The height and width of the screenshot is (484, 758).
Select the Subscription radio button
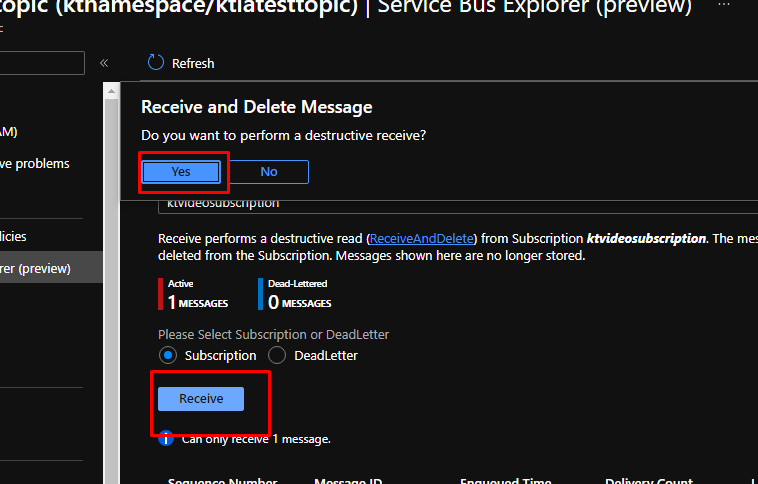(168, 355)
